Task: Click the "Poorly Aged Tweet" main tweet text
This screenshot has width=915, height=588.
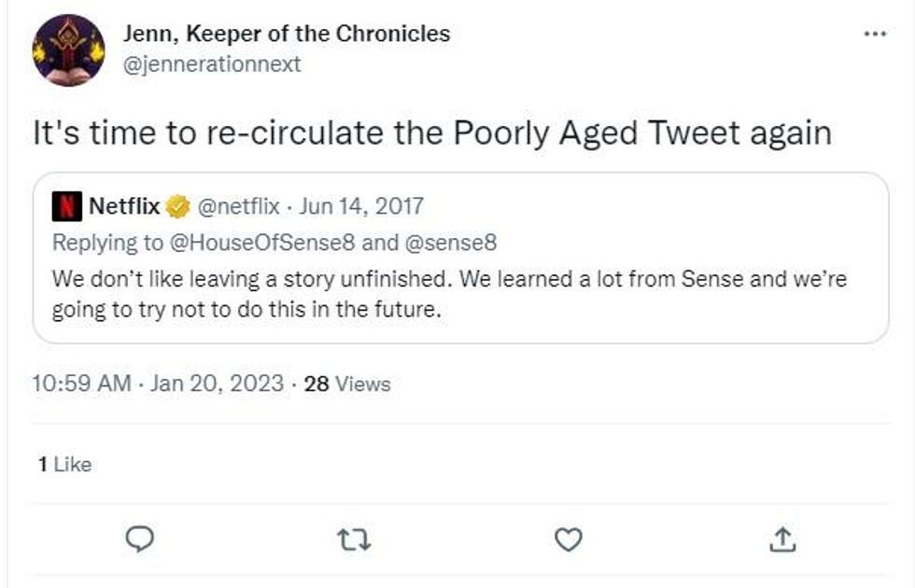Action: (x=432, y=133)
